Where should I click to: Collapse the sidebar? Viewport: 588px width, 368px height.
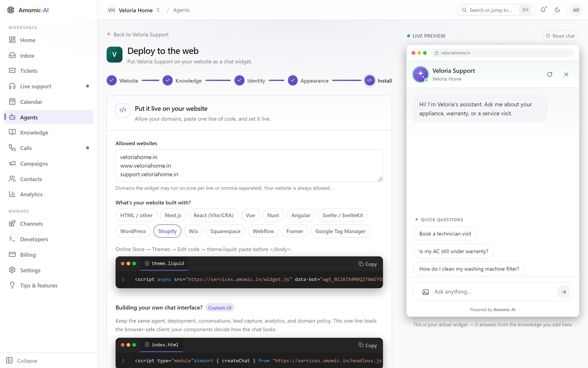(22, 361)
